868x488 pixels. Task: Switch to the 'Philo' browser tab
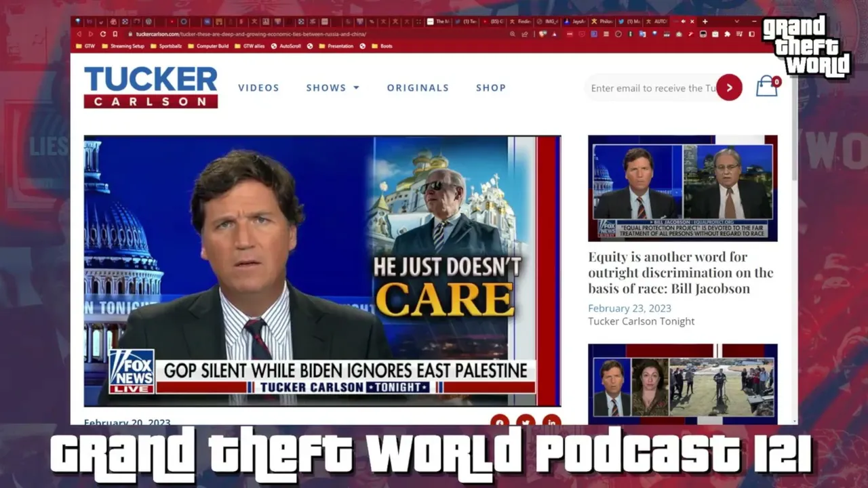(x=602, y=22)
